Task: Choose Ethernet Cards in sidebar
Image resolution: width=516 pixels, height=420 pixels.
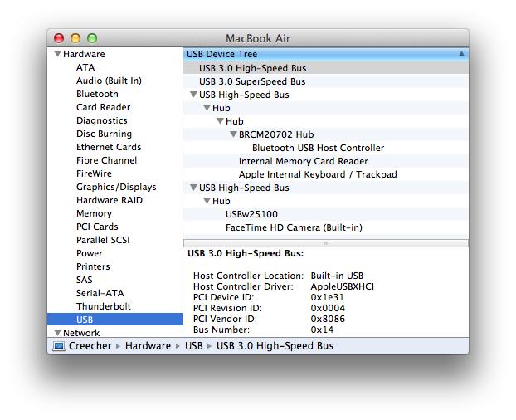Action: (x=109, y=147)
